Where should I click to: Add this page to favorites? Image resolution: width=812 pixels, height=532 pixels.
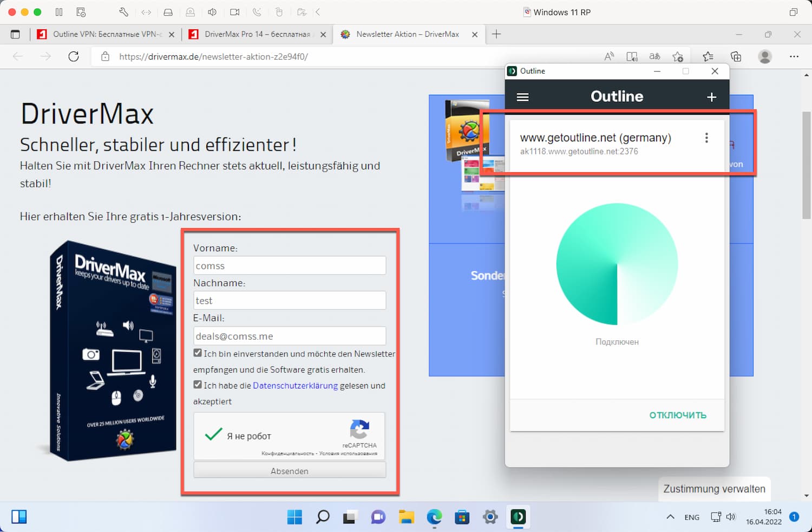click(x=677, y=56)
